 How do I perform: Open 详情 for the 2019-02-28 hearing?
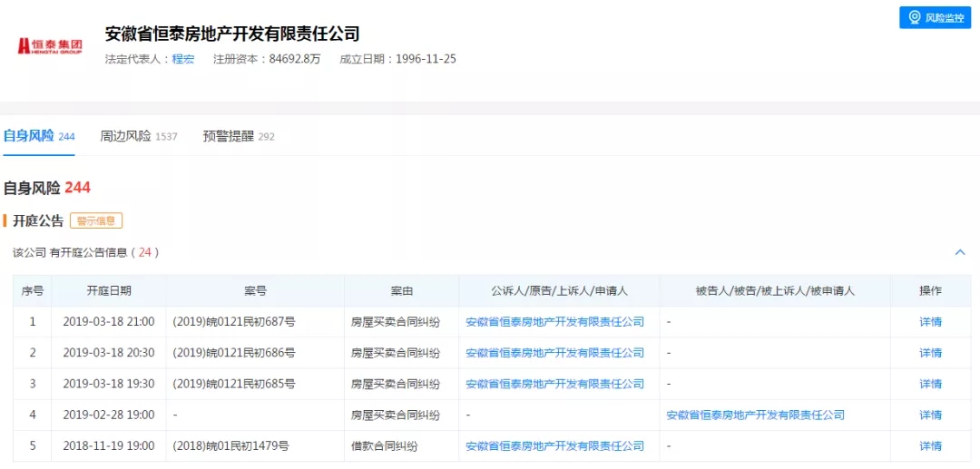click(x=931, y=415)
